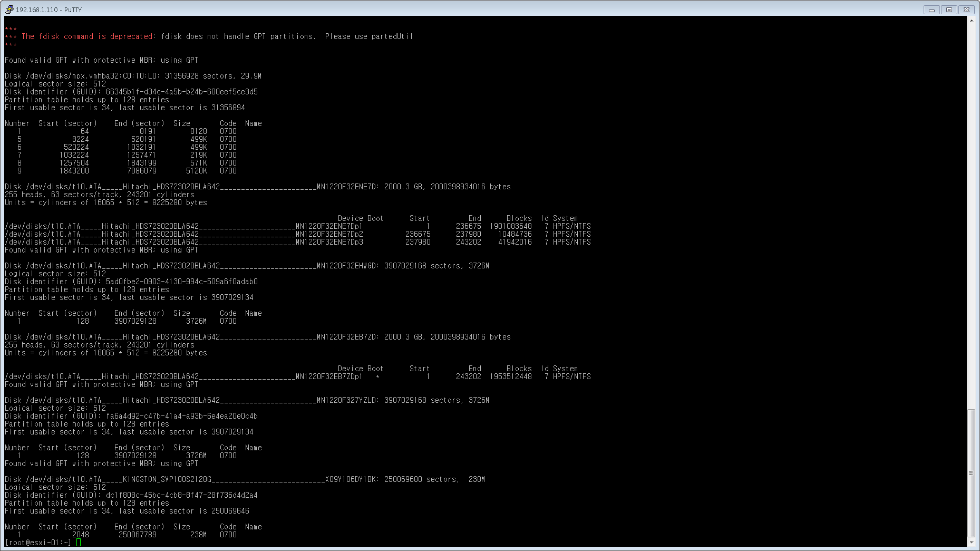Click device entry ending MN122OF32ENE7Dp1

pyautogui.click(x=184, y=226)
